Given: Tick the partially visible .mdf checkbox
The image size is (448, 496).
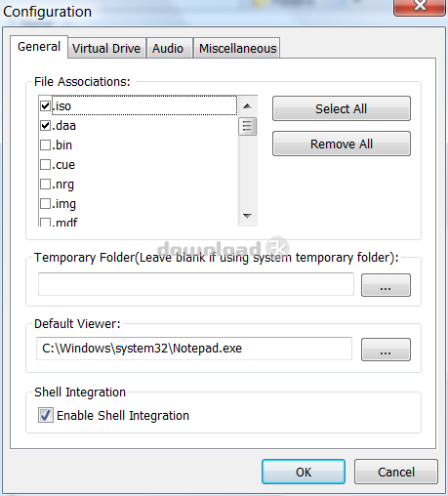Looking at the screenshot, I should (x=45, y=223).
